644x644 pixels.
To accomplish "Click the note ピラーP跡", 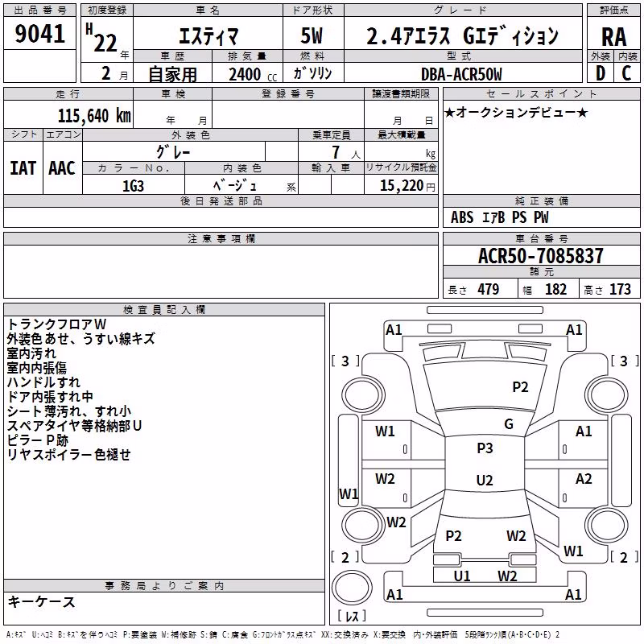I will [37, 440].
